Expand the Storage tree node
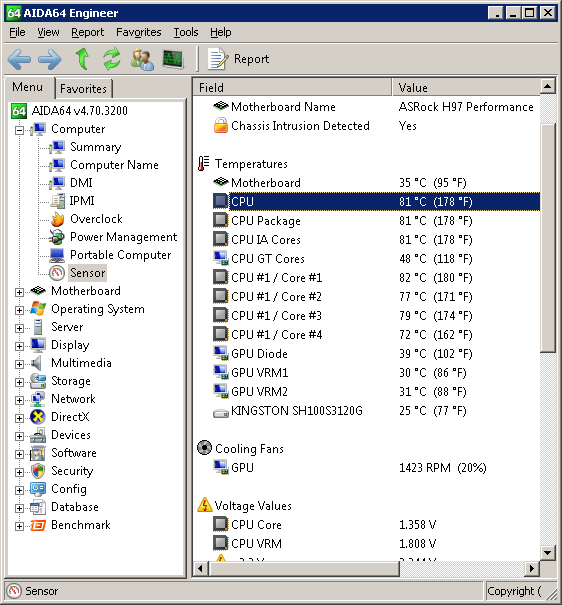The width and height of the screenshot is (562, 605). 19,382
